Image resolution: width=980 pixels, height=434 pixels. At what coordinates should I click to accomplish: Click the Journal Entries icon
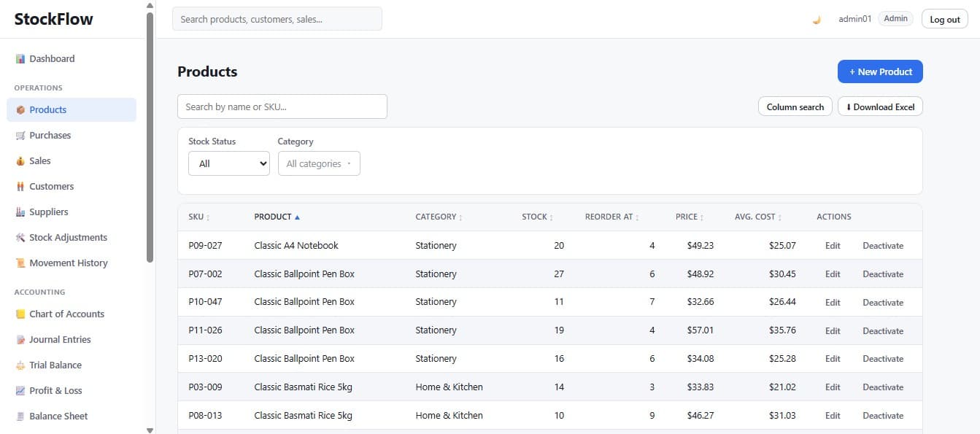pyautogui.click(x=20, y=339)
